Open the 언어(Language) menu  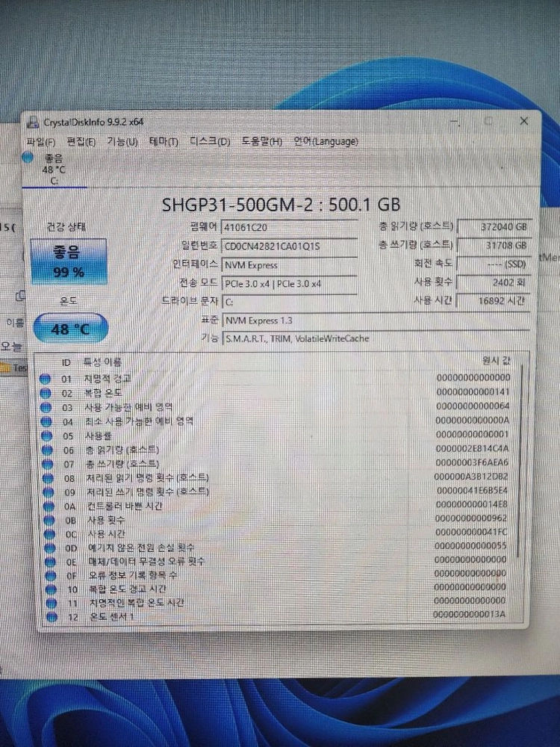(326, 142)
